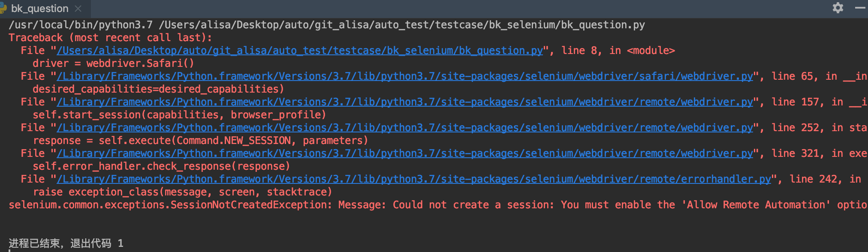Click the python3.7 command line at top
The height and width of the screenshot is (252, 868).
327,25
